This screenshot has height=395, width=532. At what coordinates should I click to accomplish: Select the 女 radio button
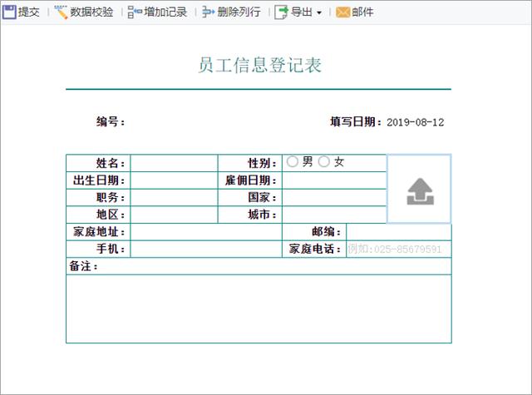[x=323, y=161]
